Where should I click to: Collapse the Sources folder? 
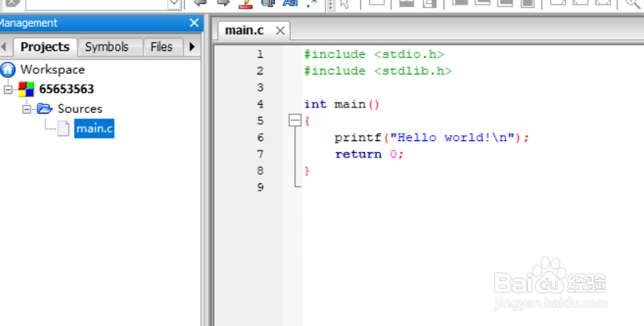[27, 109]
